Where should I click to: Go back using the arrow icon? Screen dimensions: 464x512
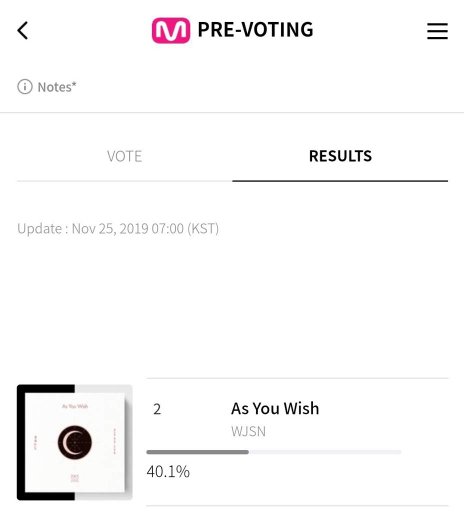point(22,31)
